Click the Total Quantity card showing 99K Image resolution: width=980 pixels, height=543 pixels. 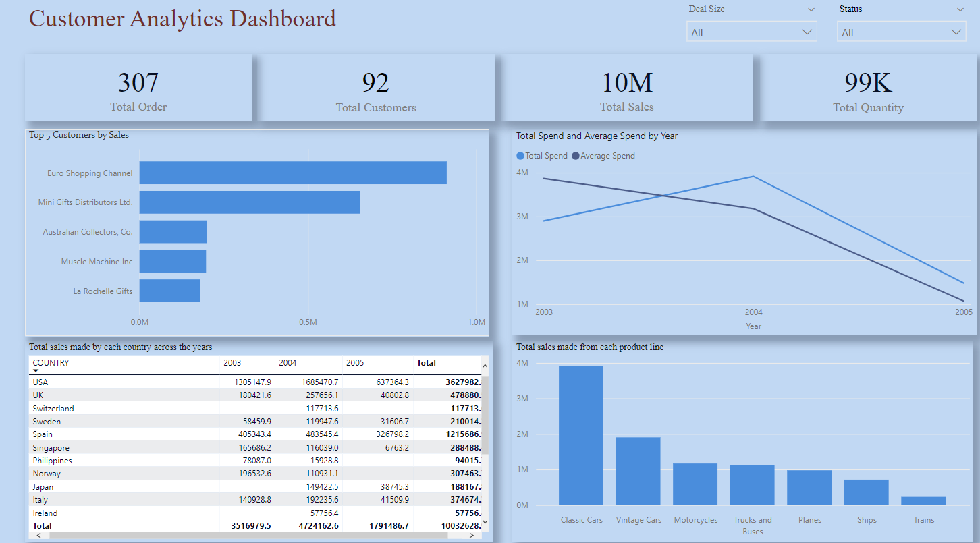[868, 88]
